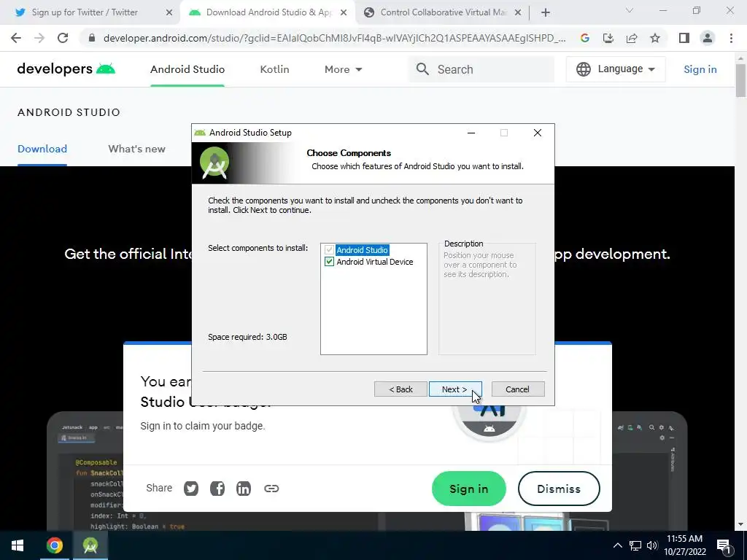The image size is (747, 560).
Task: Click taskbar clock showing 11:55 AM
Action: [684, 545]
